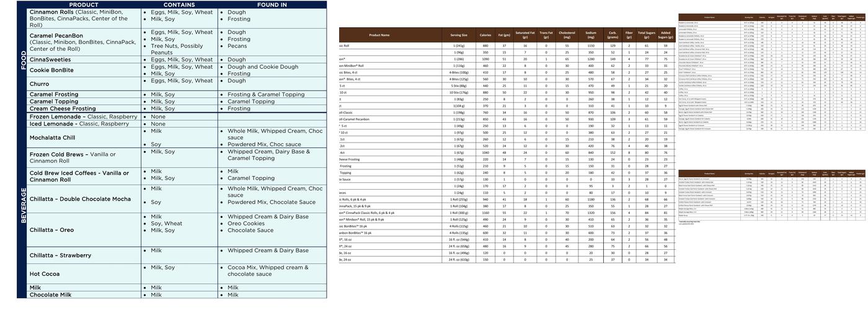Open the lower-right small nutrition table

[772, 195]
